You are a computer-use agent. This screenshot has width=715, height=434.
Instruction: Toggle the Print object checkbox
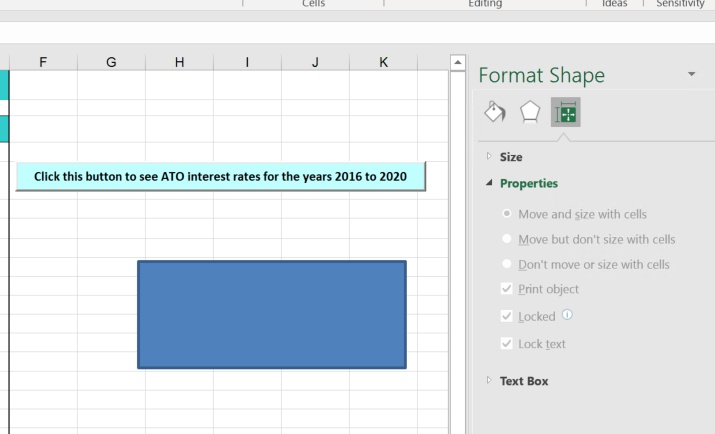click(507, 289)
